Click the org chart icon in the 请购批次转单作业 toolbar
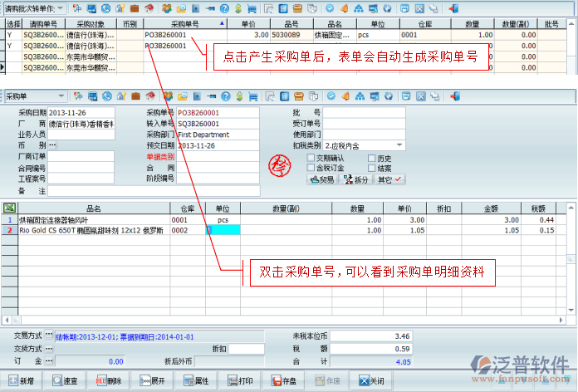Viewport: 578px width, 392px height. tap(358, 8)
